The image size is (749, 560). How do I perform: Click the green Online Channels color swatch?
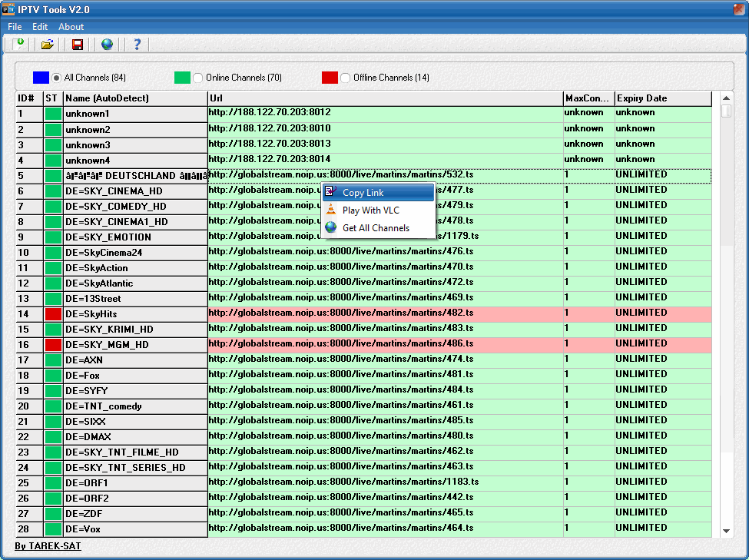click(x=183, y=78)
